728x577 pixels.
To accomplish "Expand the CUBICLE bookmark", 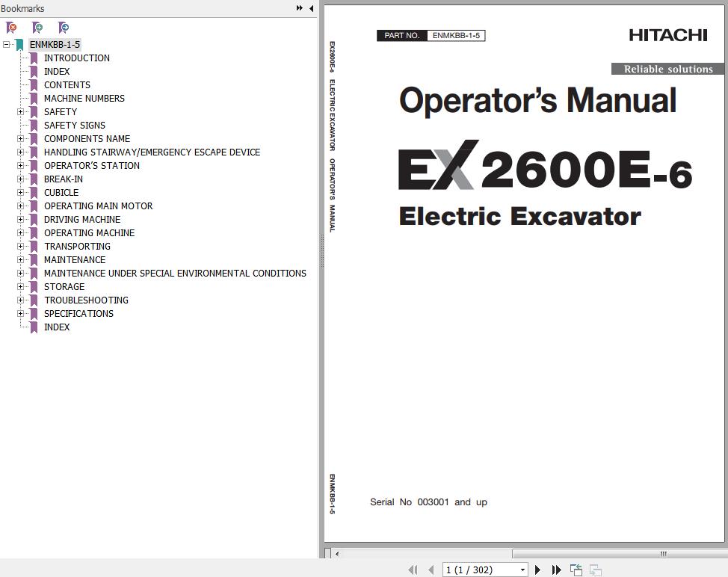I will coord(20,193).
